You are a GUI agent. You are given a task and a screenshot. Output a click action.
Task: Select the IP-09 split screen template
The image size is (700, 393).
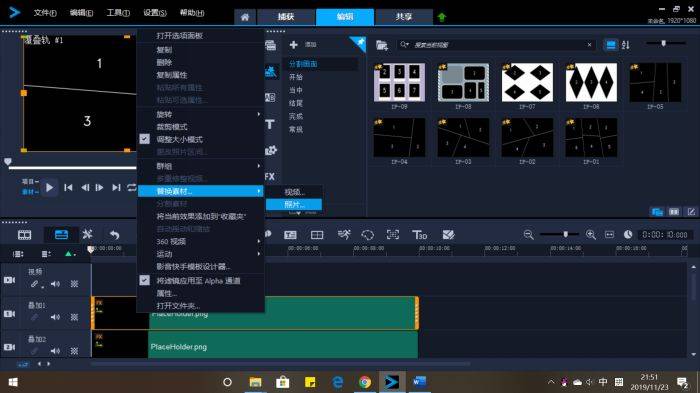[399, 83]
